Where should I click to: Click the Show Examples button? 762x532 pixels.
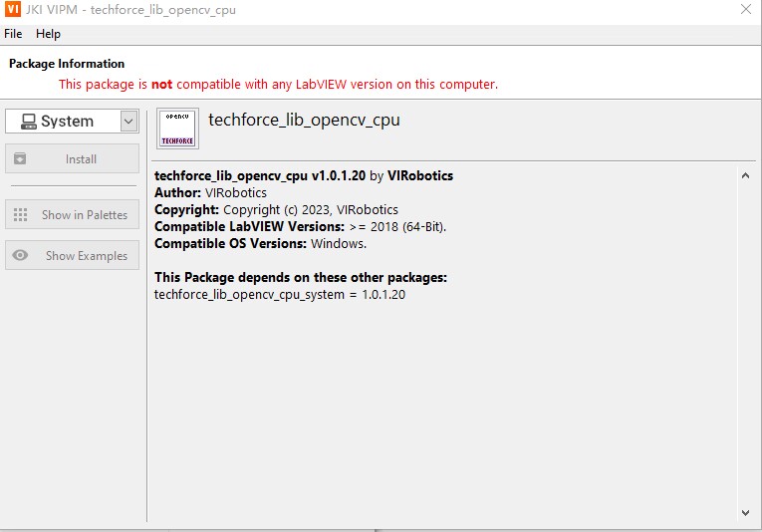[x=72, y=256]
